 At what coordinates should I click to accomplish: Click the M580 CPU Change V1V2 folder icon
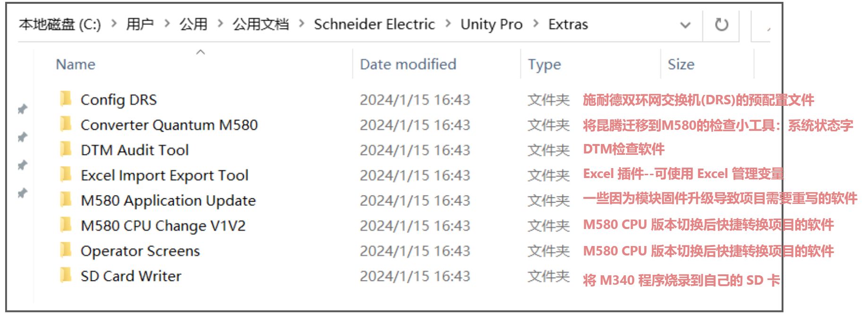66,225
